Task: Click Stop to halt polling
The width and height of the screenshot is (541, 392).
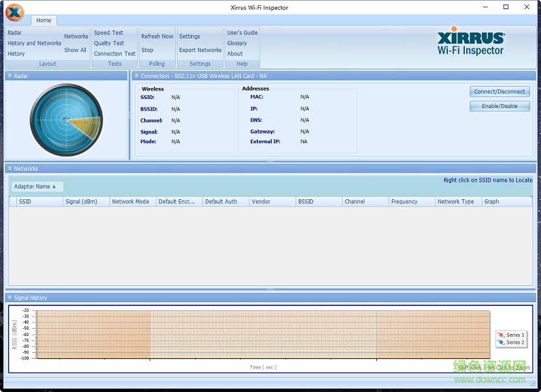Action: pos(147,49)
